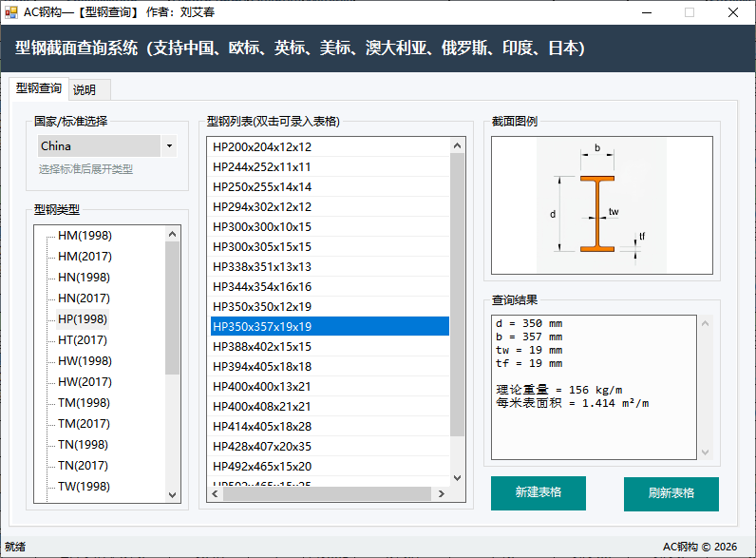Click the 新建表格 button
756x558 pixels.
539,492
